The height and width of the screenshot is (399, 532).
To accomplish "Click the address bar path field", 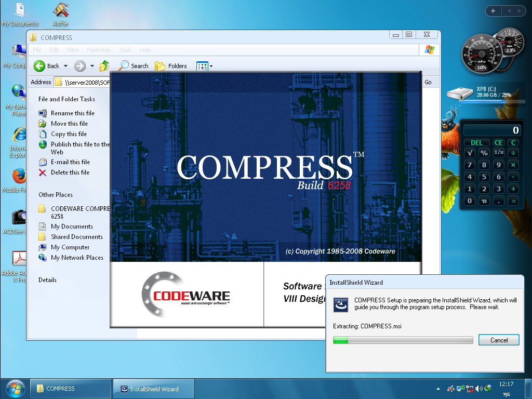I will tap(82, 82).
